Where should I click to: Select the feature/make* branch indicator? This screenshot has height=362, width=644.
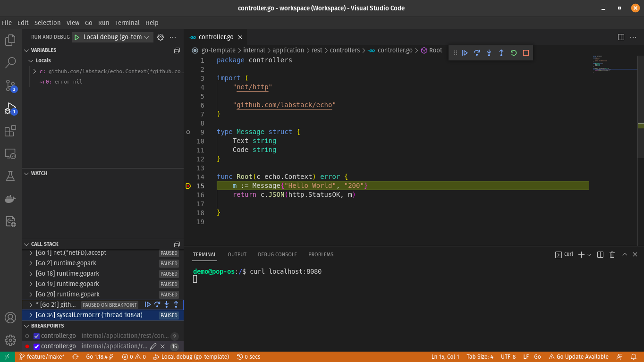42,356
